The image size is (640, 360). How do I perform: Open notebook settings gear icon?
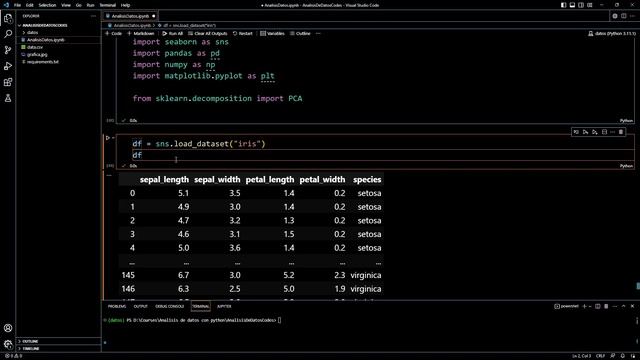pos(615,16)
